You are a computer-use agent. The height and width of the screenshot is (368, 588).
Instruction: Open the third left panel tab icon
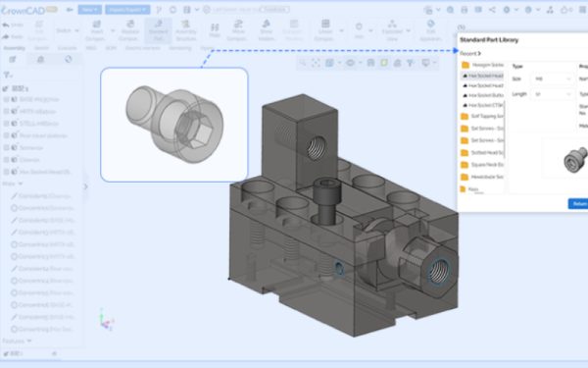69,59
